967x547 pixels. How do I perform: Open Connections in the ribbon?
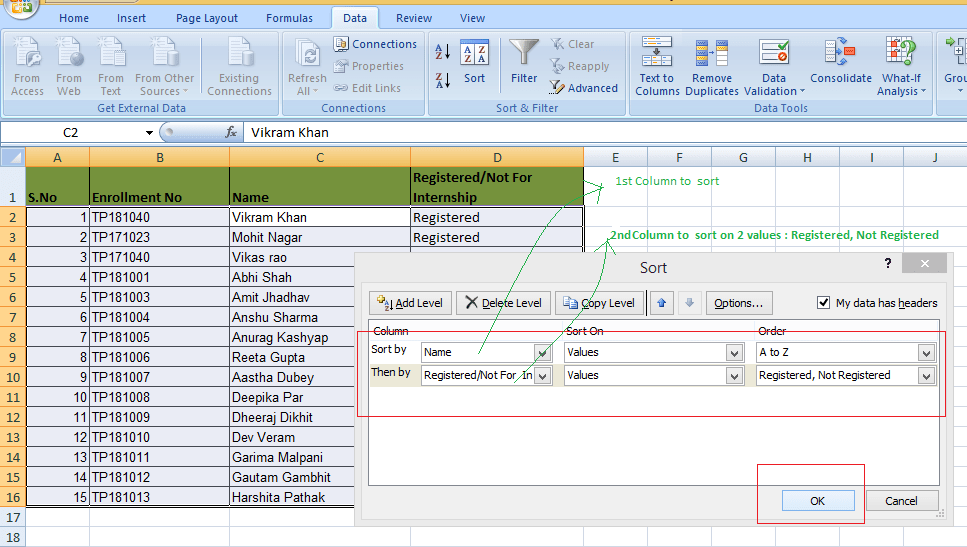pyautogui.click(x=375, y=44)
